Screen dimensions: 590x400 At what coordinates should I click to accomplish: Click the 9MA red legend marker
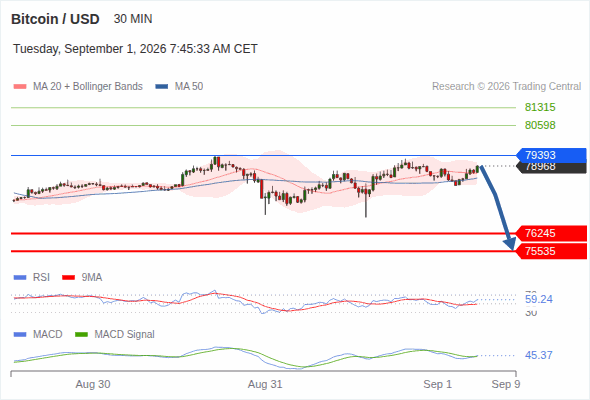point(68,278)
